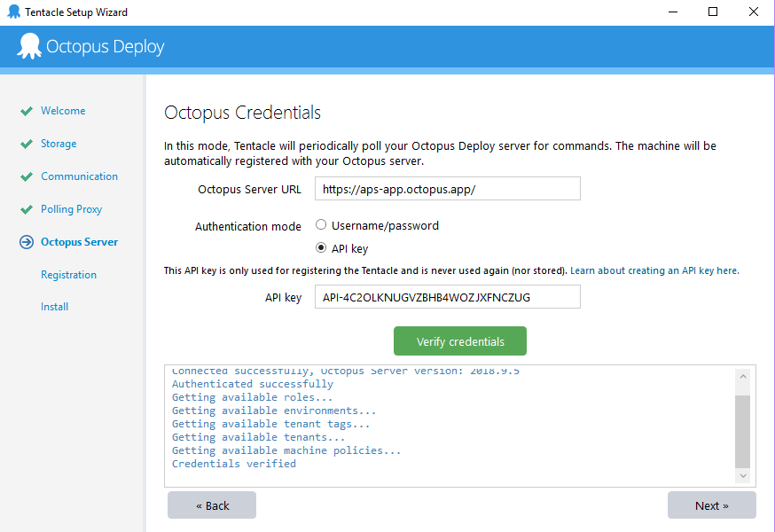Click 'Getting available environments...' log line
Image resolution: width=775 pixels, height=532 pixels.
pos(274,411)
